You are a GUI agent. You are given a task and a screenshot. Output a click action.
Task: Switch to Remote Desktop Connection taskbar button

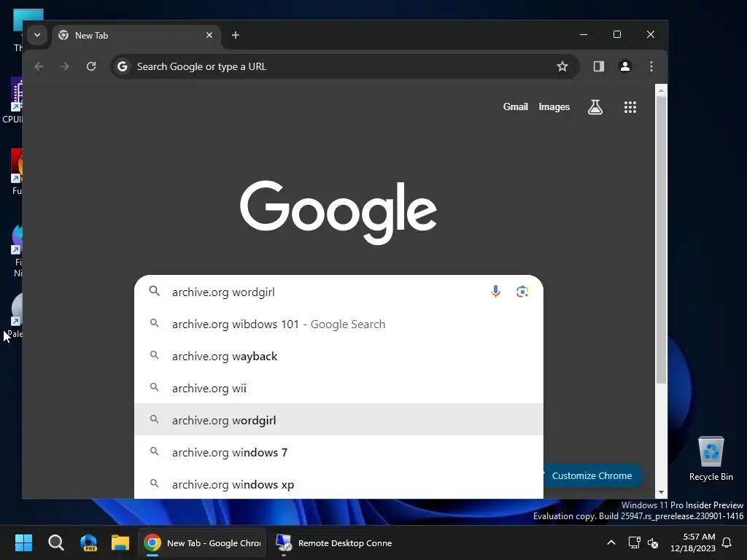333,542
